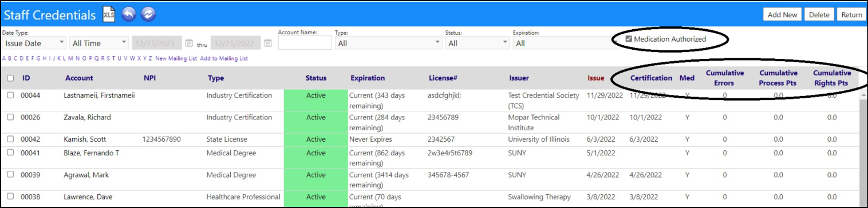Open calendar picker for end date 12/21/2022
Image resolution: width=868 pixels, height=208 pixels.
tap(268, 43)
